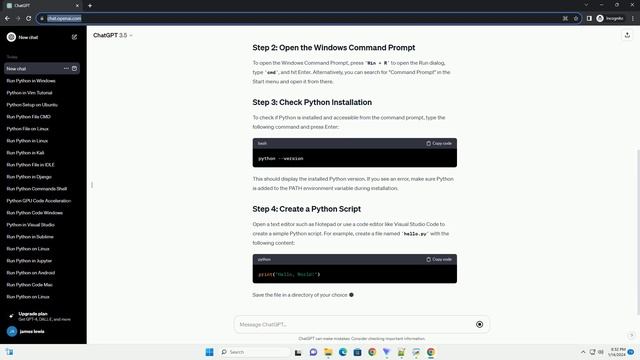Archive the selected New chat conversation
The image size is (640, 360).
click(x=74, y=69)
